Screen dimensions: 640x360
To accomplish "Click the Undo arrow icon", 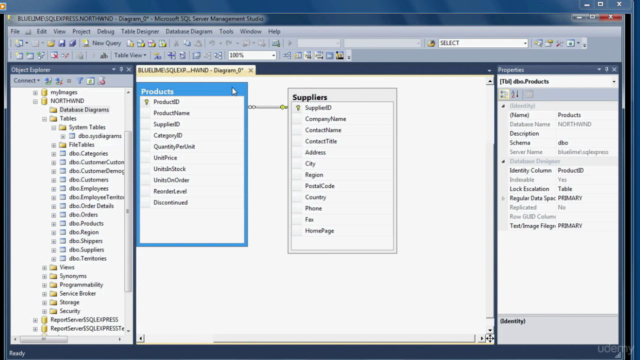I will (x=212, y=43).
